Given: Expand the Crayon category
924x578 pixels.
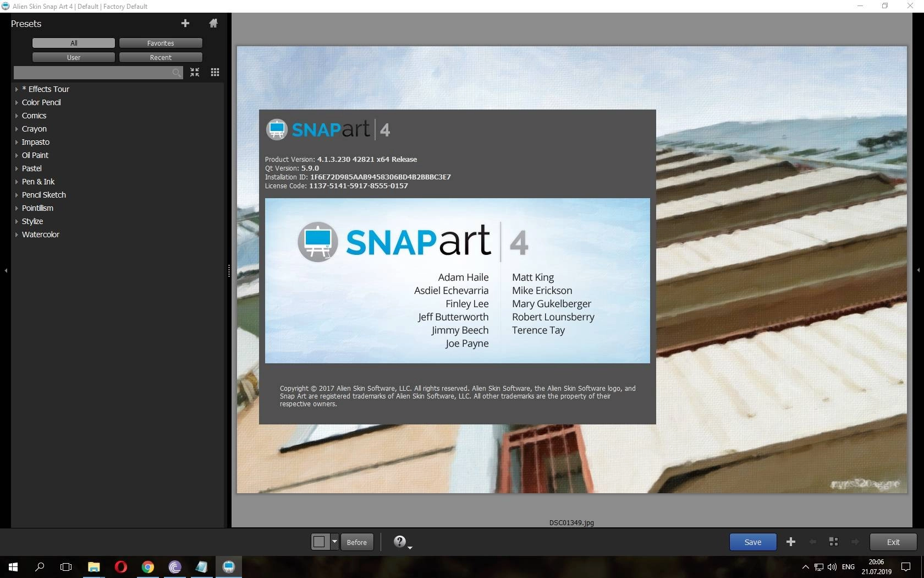Looking at the screenshot, I should 16,129.
